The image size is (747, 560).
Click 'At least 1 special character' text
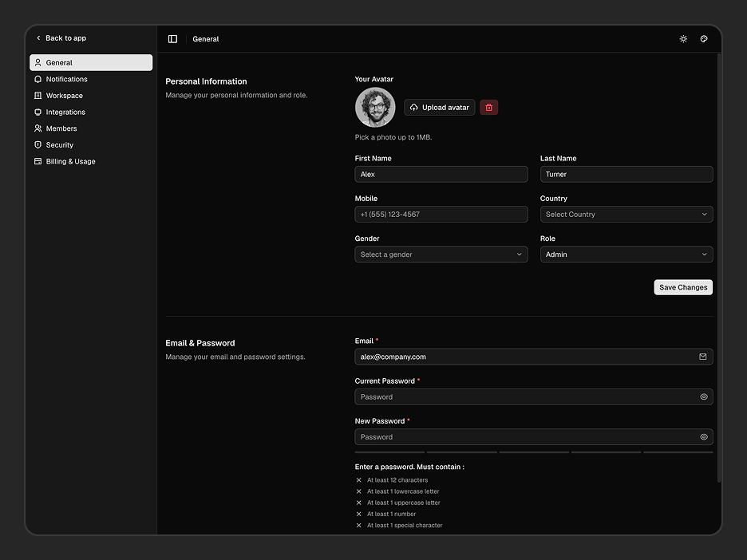(405, 525)
